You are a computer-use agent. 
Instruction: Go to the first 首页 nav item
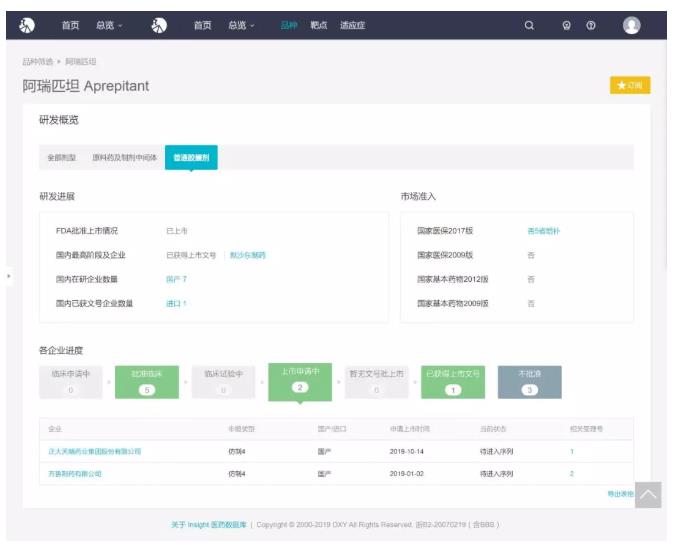(70, 25)
